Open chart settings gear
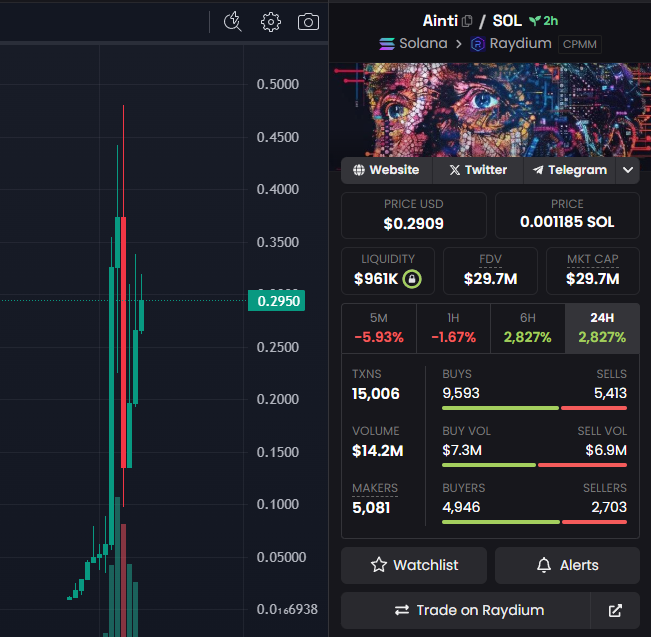The image size is (651, 637). coord(271,22)
